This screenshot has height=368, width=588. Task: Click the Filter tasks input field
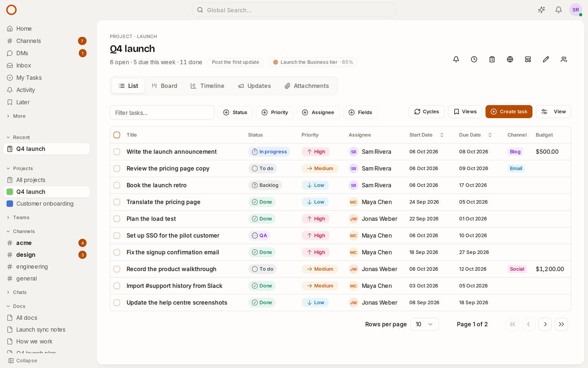[x=162, y=112]
